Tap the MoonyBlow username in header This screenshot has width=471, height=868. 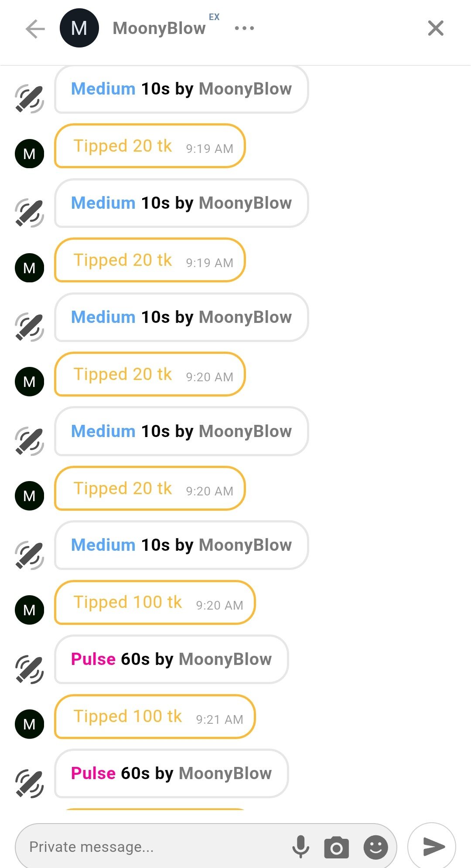(159, 28)
